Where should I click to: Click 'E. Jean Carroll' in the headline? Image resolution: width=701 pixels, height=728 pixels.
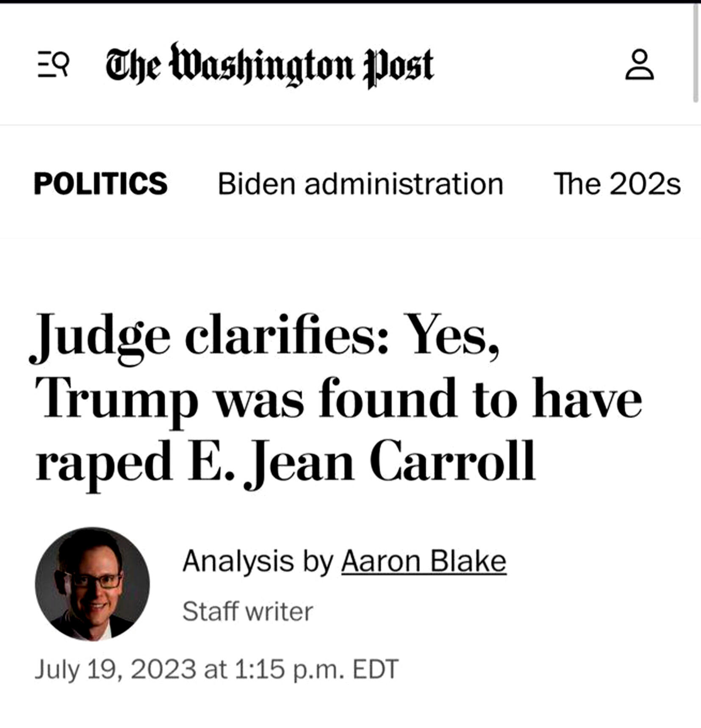(362, 462)
